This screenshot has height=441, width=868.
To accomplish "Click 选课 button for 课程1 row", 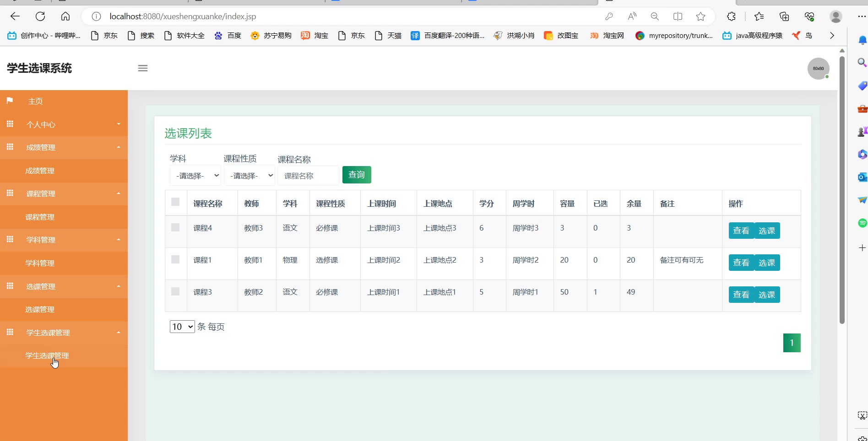I will (x=767, y=263).
